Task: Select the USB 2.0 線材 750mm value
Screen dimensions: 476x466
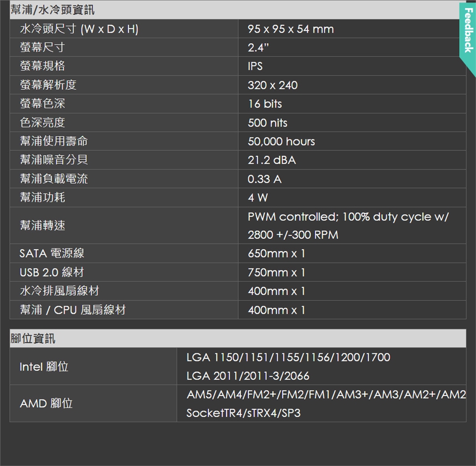Action: pyautogui.click(x=277, y=272)
